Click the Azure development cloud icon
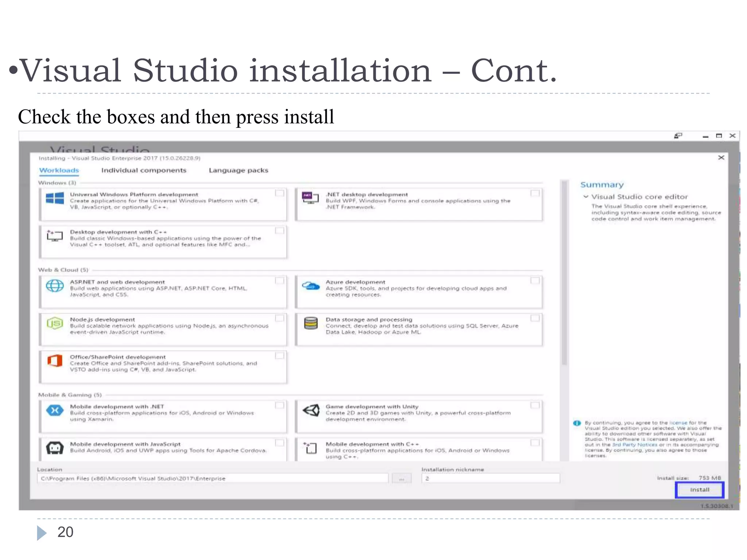Viewport: 747px width, 560px height. pos(310,286)
